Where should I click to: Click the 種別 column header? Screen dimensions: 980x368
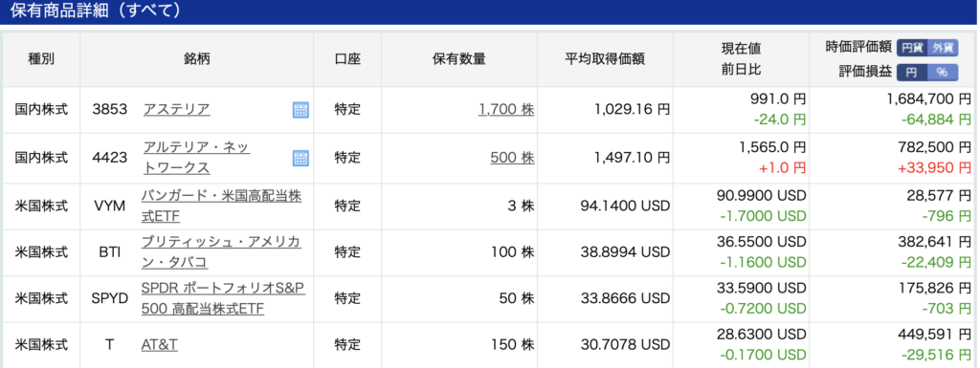tap(41, 59)
